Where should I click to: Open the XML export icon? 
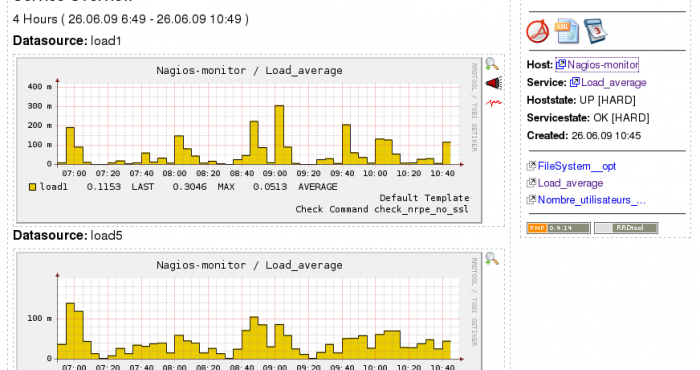[x=567, y=31]
